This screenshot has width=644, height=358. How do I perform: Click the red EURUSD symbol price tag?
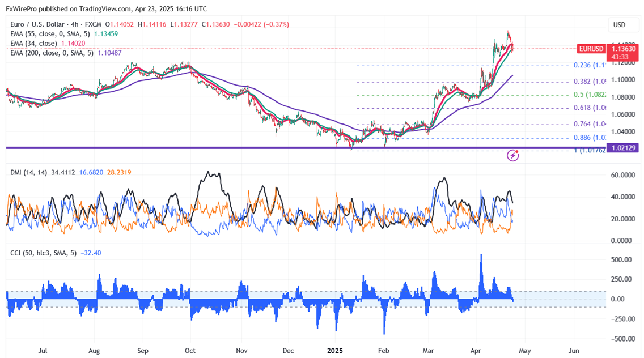pyautogui.click(x=591, y=49)
